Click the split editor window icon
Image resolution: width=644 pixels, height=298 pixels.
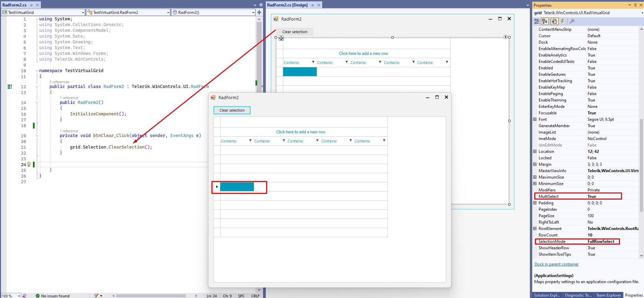[259, 12]
